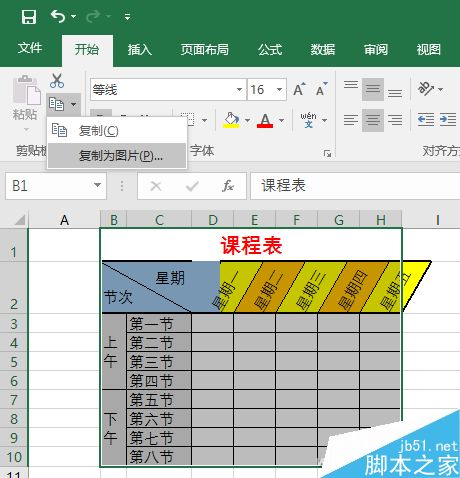Open the Fill Color dropdown arrow
Image resolution: width=460 pixels, height=478 pixels.
pyautogui.click(x=248, y=120)
